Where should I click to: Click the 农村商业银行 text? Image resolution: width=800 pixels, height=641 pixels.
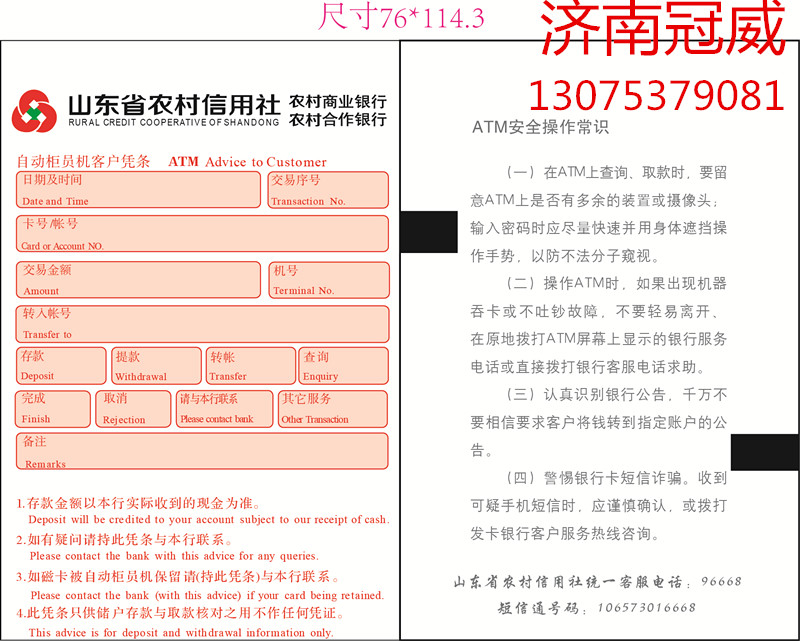[x=338, y=102]
